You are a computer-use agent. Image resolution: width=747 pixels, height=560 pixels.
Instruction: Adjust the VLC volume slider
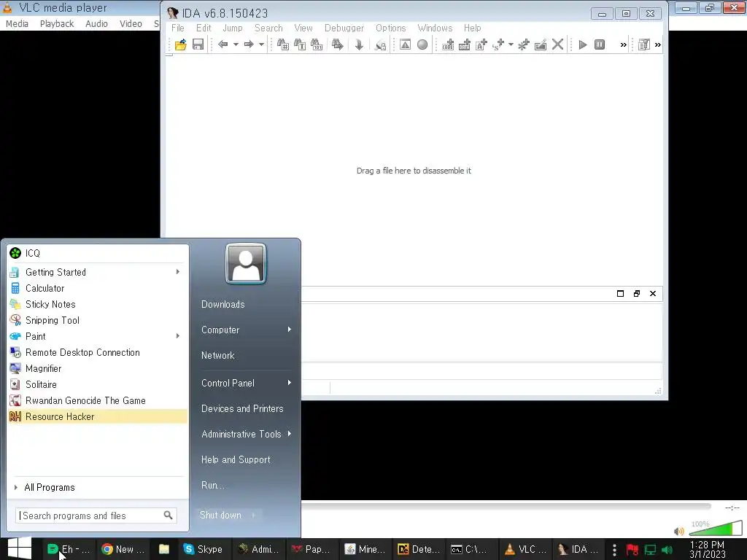coord(715,529)
